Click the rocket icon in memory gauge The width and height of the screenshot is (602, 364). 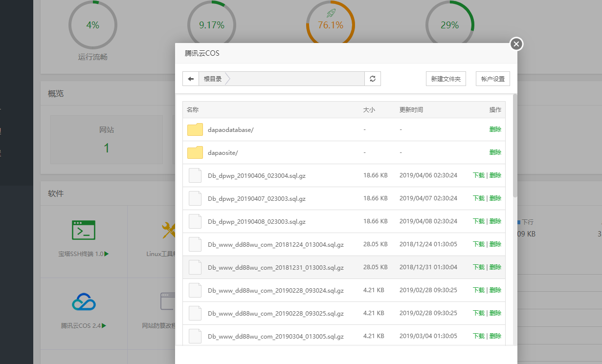pyautogui.click(x=331, y=13)
